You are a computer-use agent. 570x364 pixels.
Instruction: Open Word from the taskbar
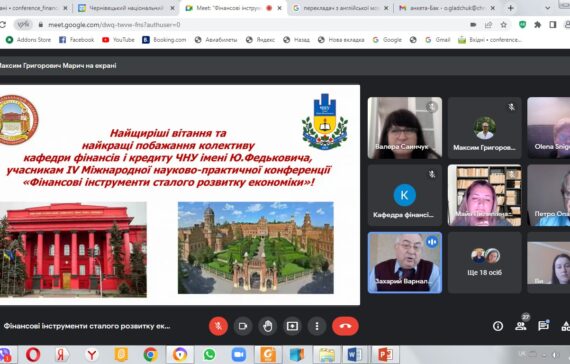pos(355,354)
